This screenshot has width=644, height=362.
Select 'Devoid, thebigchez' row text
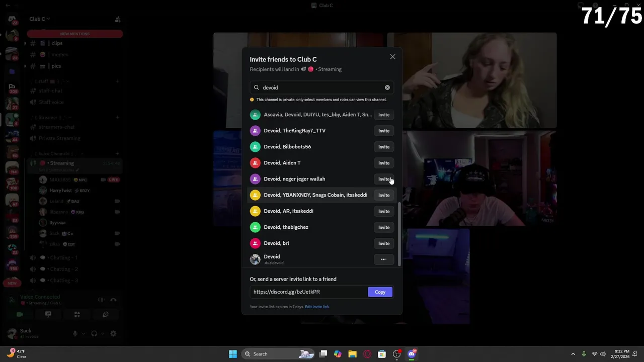[286, 227]
